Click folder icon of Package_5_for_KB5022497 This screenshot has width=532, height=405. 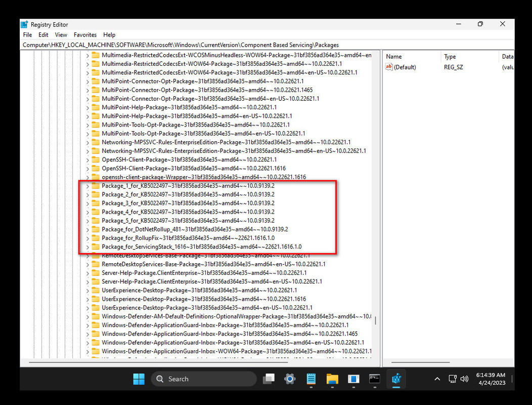tap(96, 221)
